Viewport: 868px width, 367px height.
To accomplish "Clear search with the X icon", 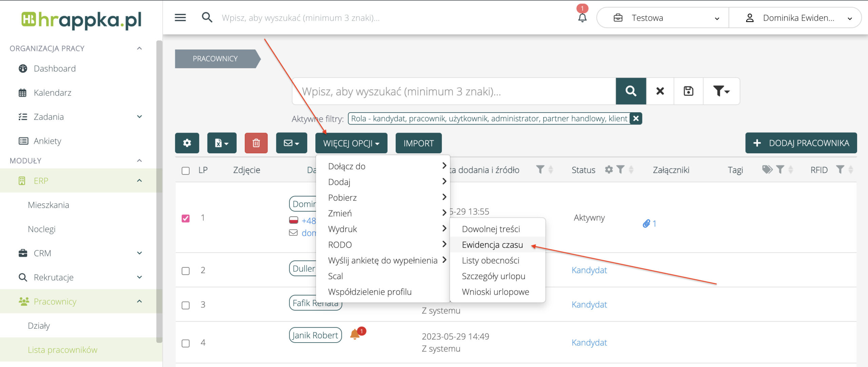I will tap(660, 91).
